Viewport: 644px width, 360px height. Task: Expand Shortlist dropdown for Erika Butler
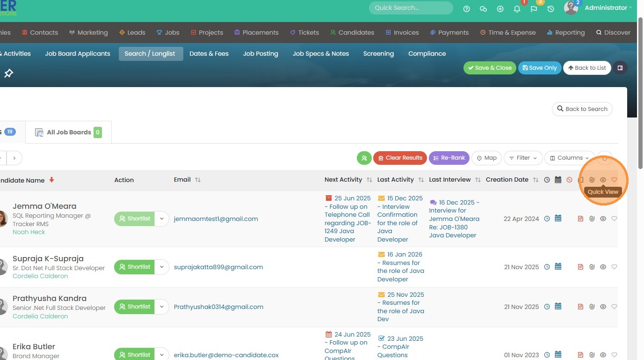[x=162, y=354]
